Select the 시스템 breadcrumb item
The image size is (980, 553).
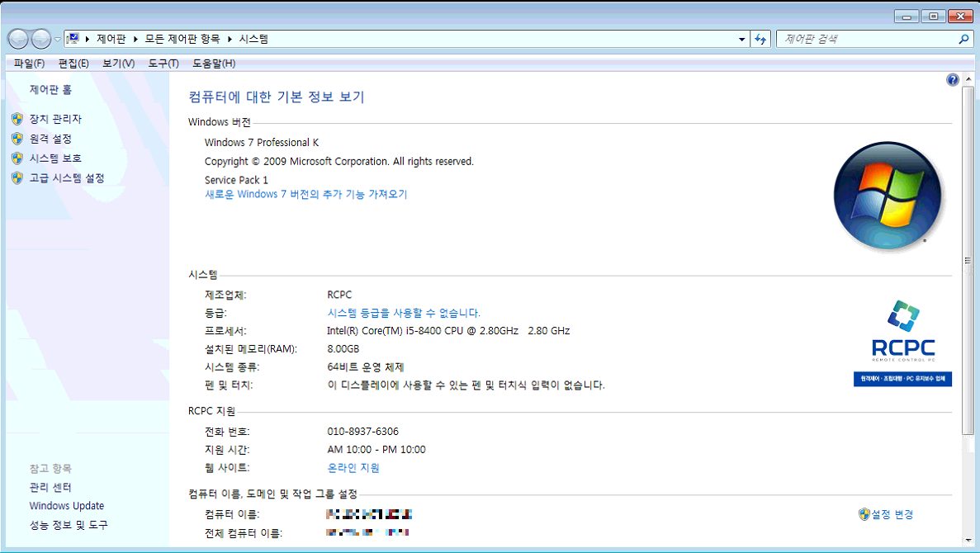click(253, 39)
